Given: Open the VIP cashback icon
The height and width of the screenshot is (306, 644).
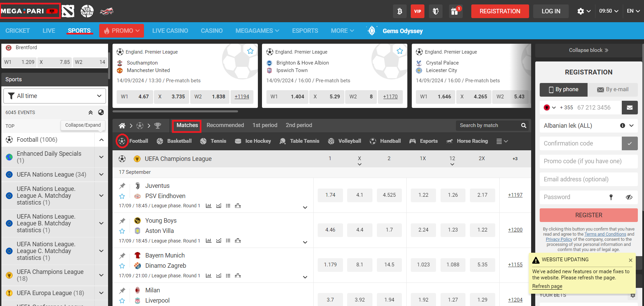Looking at the screenshot, I should click(x=418, y=11).
